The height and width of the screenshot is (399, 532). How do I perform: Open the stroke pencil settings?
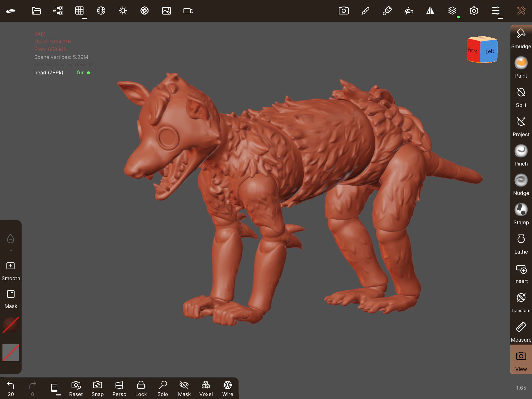tap(365, 11)
